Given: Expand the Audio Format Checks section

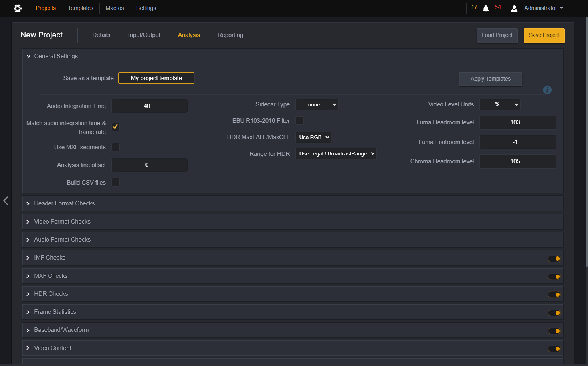Looking at the screenshot, I should 293,240.
